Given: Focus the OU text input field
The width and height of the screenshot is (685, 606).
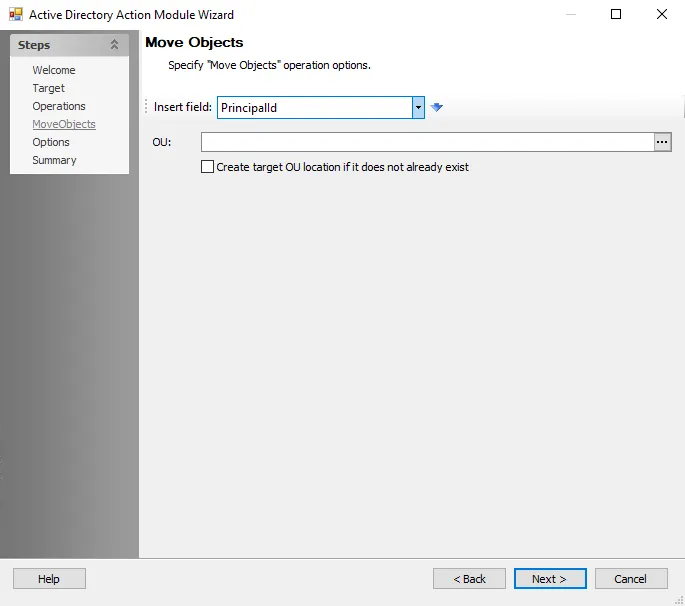Looking at the screenshot, I should coord(427,142).
